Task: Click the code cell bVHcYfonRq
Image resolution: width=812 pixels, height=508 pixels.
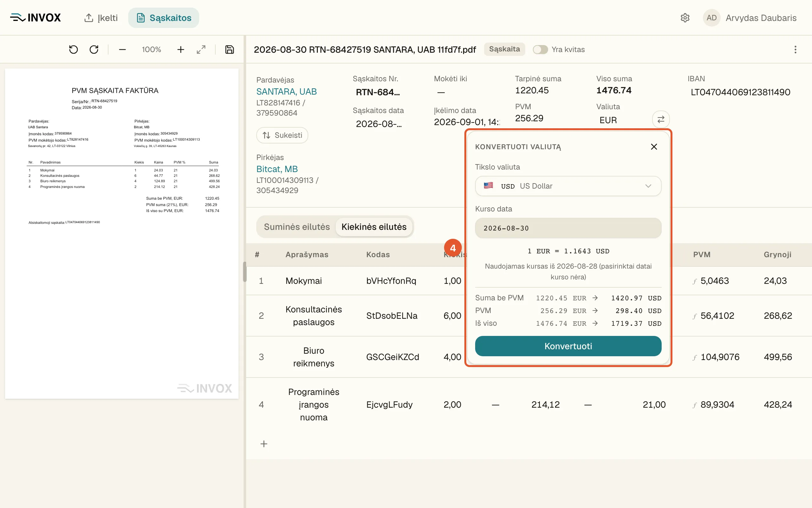Action: click(x=391, y=281)
